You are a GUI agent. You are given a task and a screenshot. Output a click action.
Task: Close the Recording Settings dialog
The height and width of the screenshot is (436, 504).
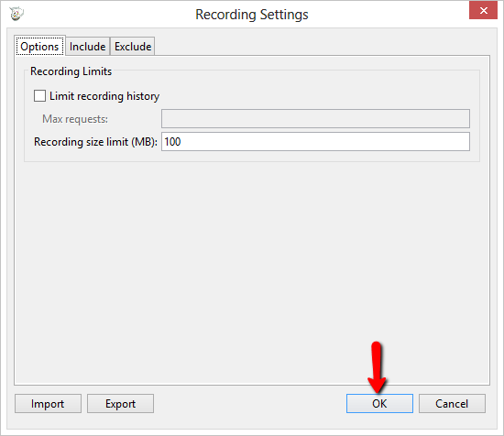(483, 11)
